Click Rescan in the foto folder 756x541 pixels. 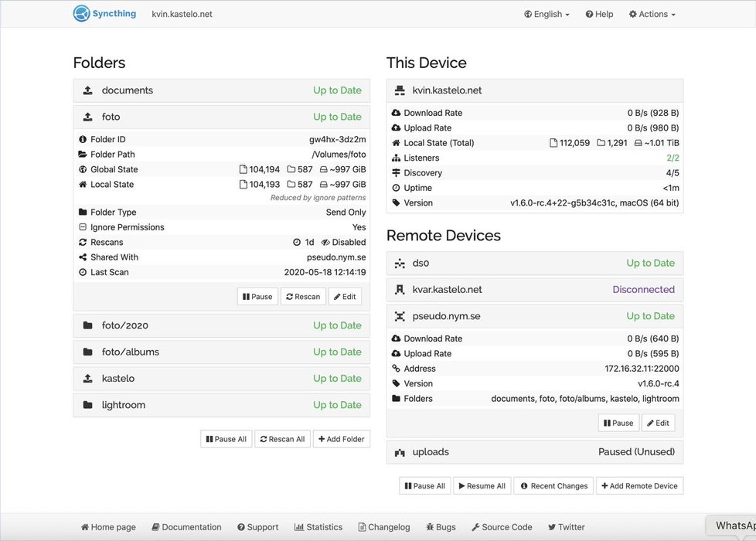tap(302, 297)
